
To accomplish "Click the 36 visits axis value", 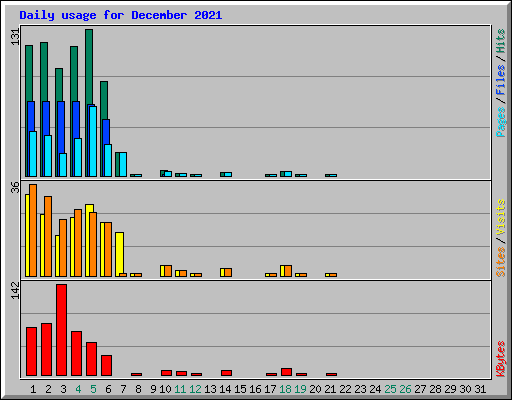I will (15, 187).
